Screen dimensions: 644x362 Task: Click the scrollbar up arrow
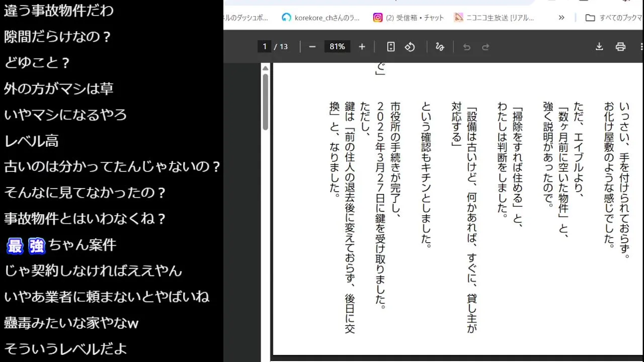click(x=265, y=68)
